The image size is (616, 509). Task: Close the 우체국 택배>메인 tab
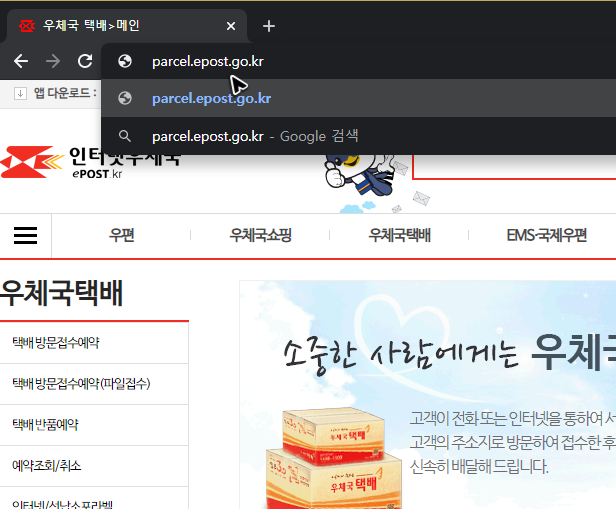tap(231, 26)
